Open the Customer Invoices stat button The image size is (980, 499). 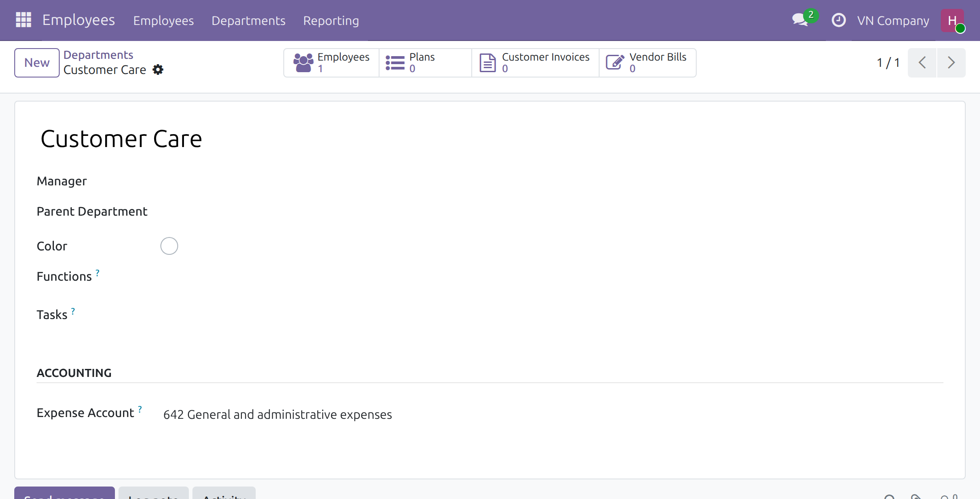pyautogui.click(x=535, y=62)
